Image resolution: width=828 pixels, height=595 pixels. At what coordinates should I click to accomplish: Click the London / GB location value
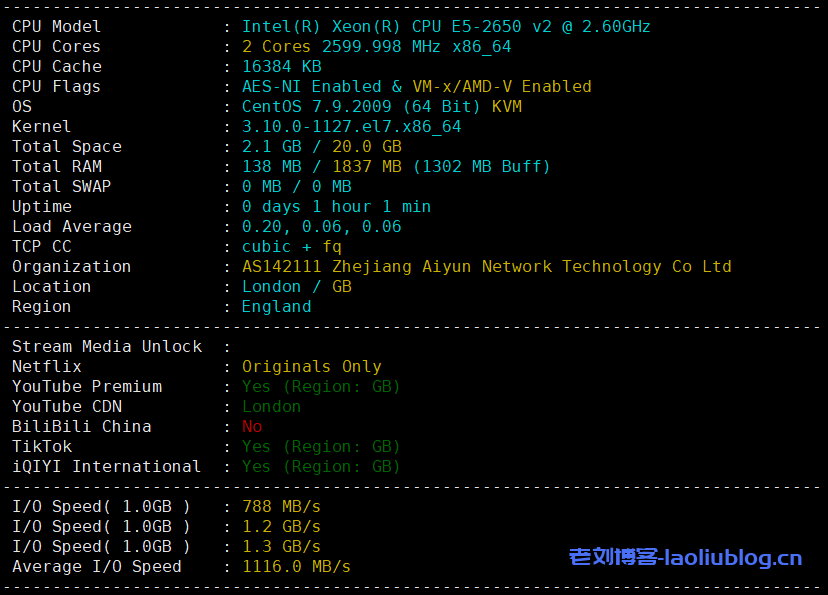pos(296,286)
